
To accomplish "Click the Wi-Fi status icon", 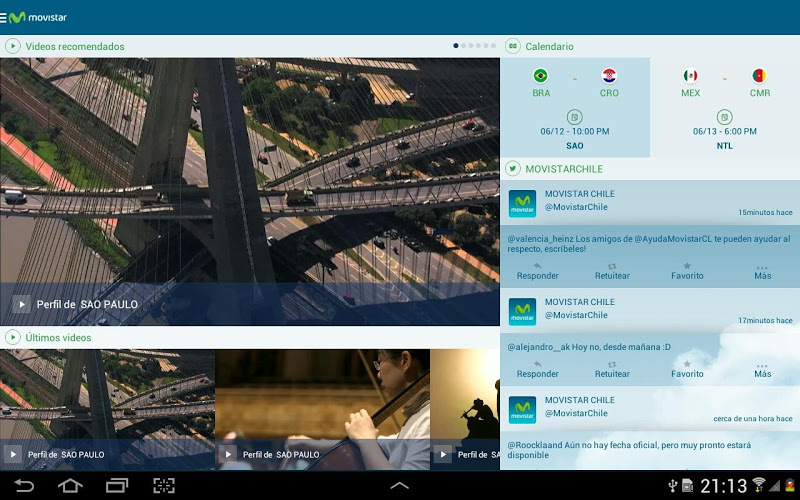I will (759, 485).
